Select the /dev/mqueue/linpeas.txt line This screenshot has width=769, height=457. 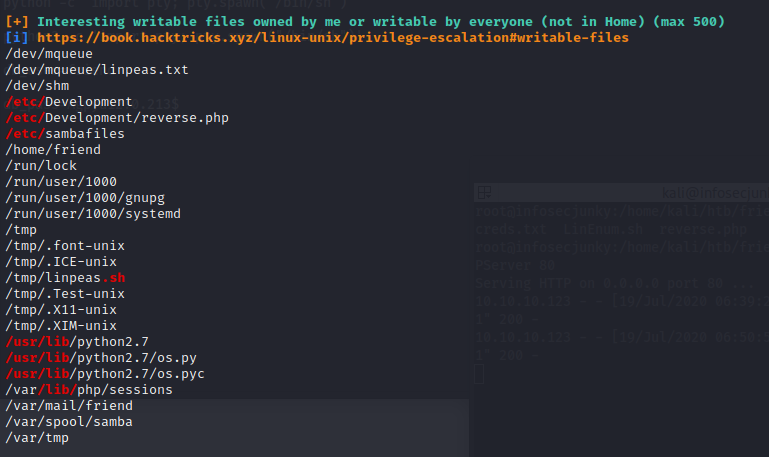coord(97,70)
